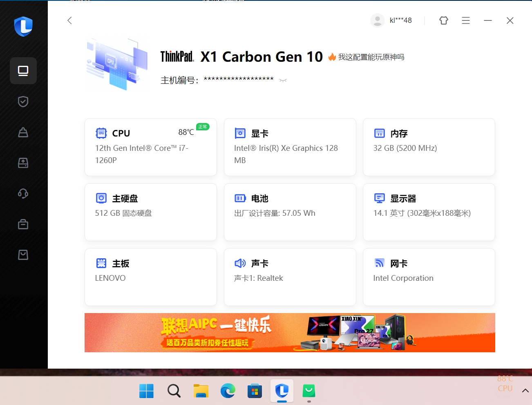Open Windows taskbar search
Viewport: 532px width, 405px height.
coord(174,391)
